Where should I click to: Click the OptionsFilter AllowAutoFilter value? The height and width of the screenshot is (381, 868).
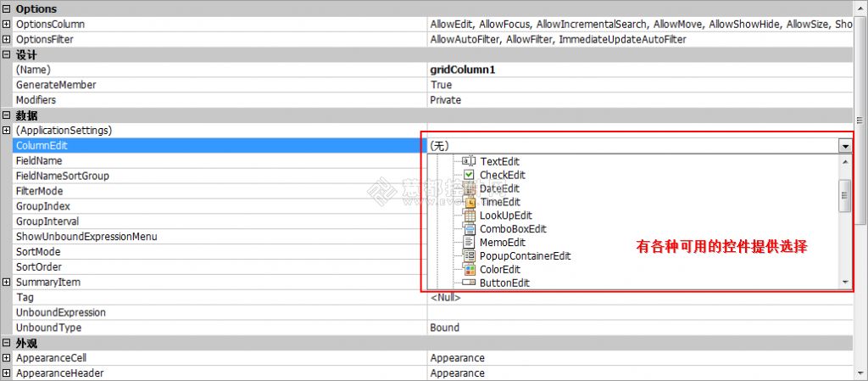pyautogui.click(x=558, y=39)
